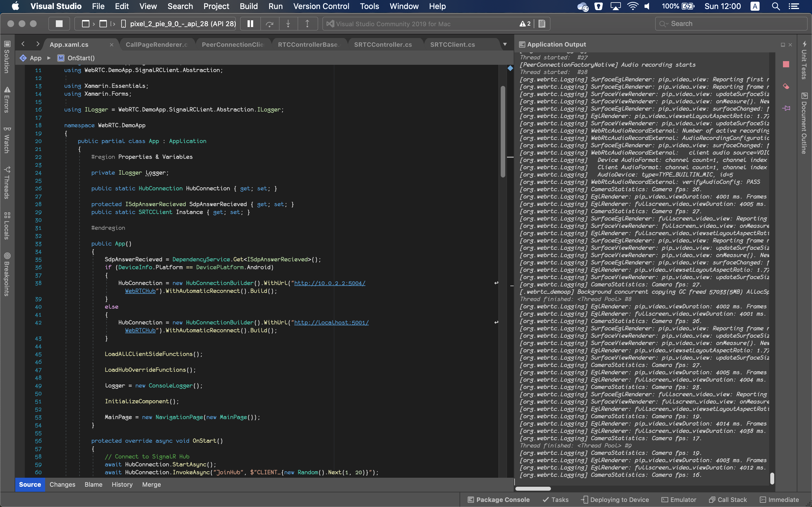This screenshot has width=812, height=507.
Task: Switch to the SRTCController.cs tab
Action: (x=383, y=44)
